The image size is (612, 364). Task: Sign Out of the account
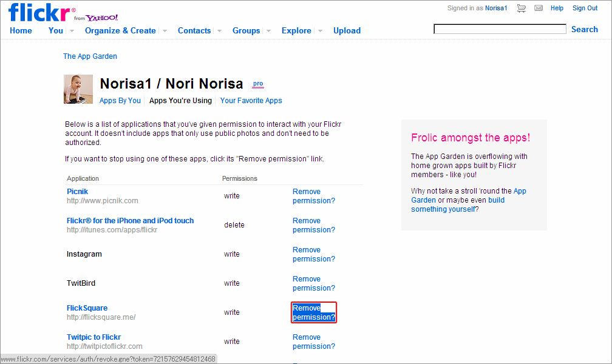[x=585, y=8]
